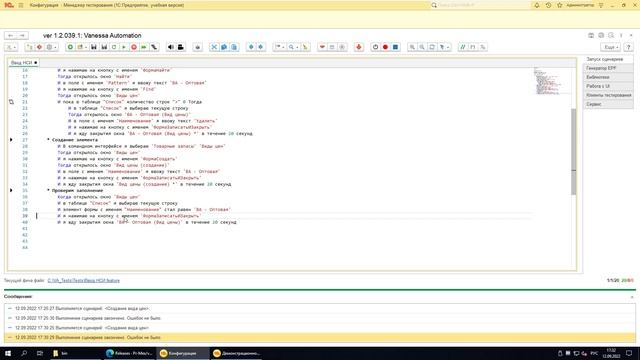Open the gray icon dropdown after red diamond

coord(51,47)
